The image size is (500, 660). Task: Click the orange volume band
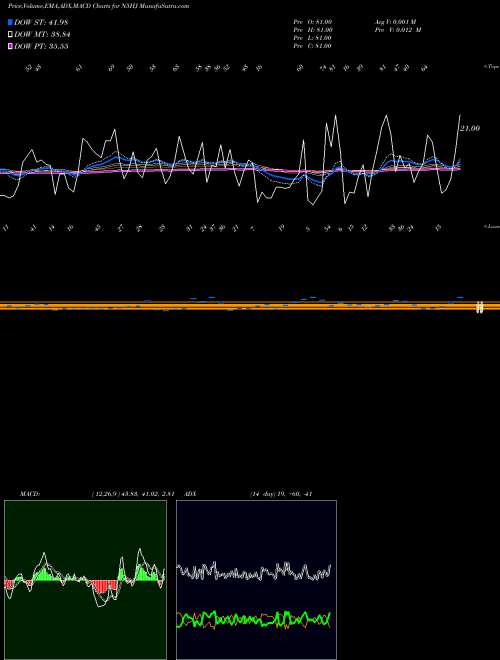click(x=250, y=306)
